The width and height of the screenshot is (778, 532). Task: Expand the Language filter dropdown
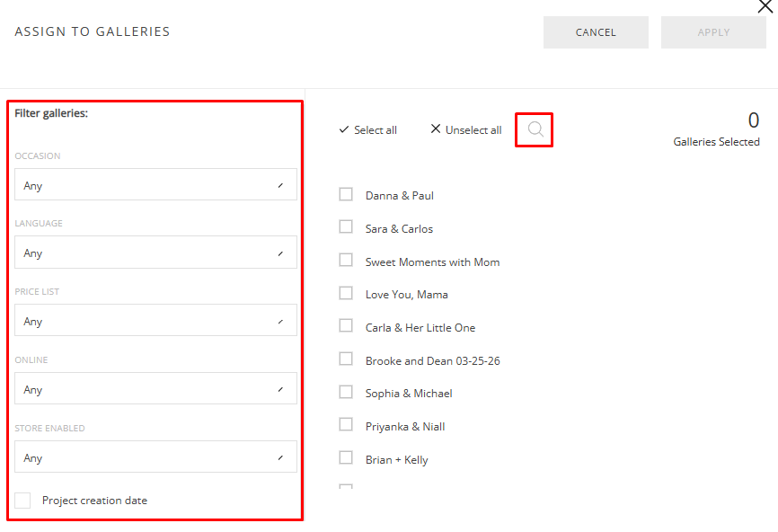pos(155,253)
